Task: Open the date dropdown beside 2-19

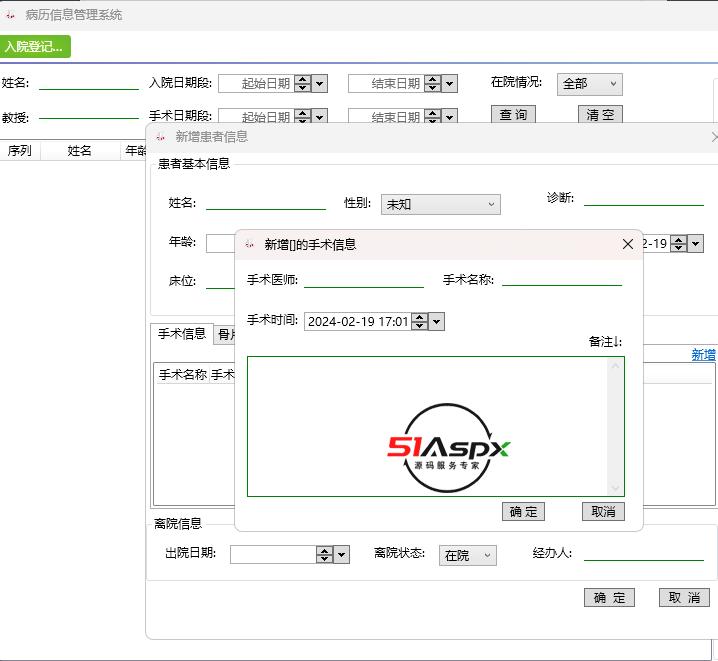Action: [x=696, y=244]
